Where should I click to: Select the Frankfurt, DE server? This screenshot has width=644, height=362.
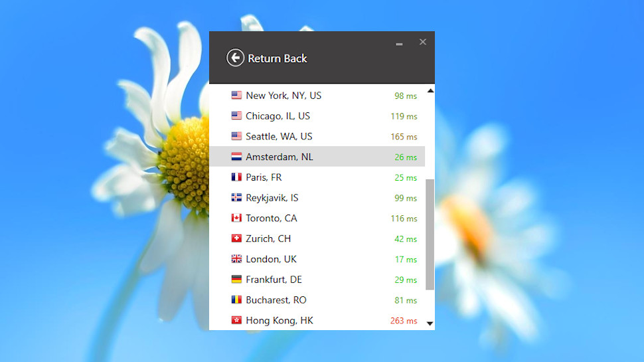click(317, 280)
